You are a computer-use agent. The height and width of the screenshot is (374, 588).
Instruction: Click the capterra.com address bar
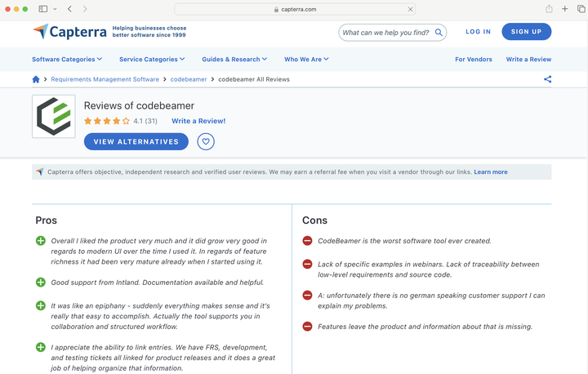point(295,9)
